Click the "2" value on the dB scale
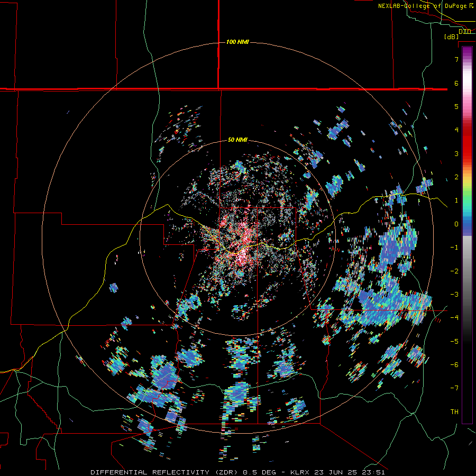The height and width of the screenshot is (476, 476). [456, 177]
